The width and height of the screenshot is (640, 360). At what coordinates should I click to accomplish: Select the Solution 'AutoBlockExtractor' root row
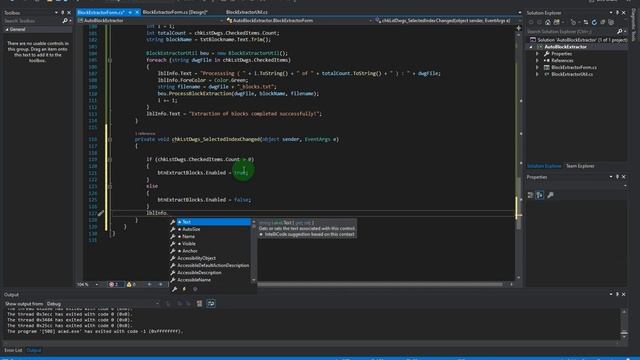tap(577, 40)
